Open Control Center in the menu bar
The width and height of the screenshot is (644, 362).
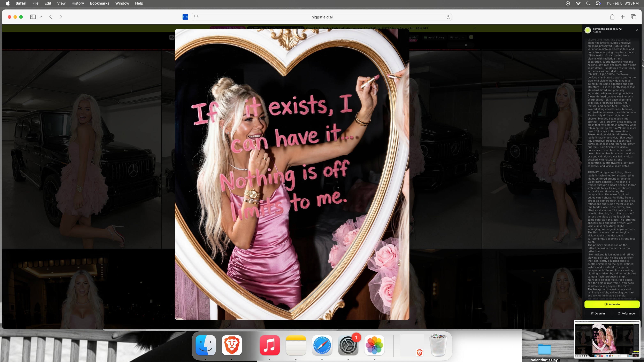(x=598, y=3)
